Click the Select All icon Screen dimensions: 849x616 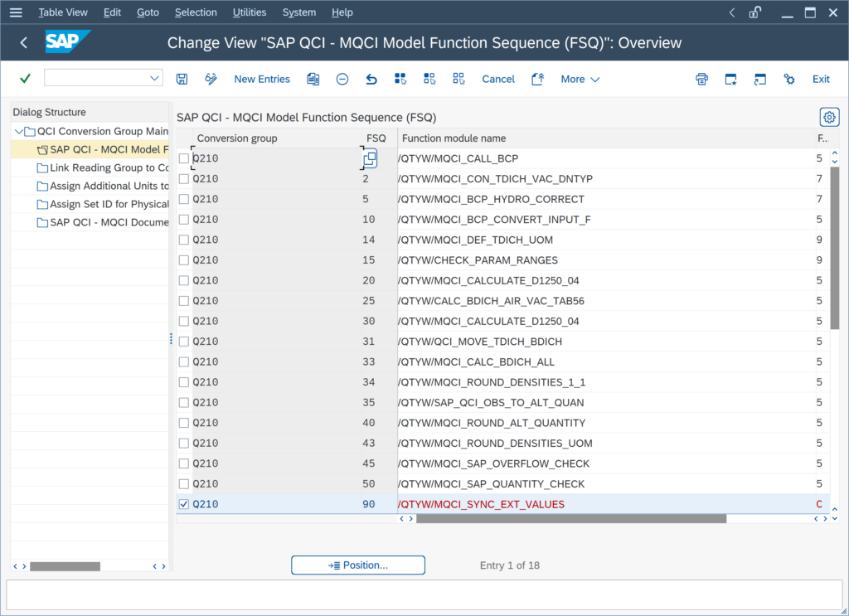pos(400,79)
